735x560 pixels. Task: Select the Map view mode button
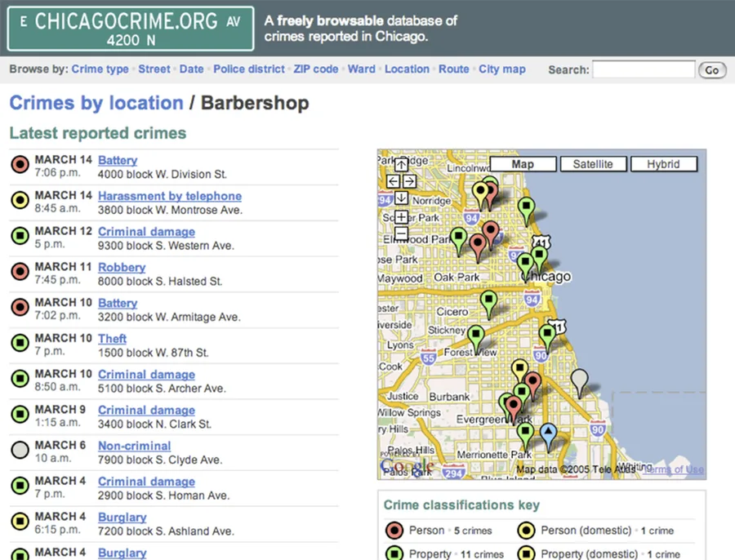click(x=523, y=164)
